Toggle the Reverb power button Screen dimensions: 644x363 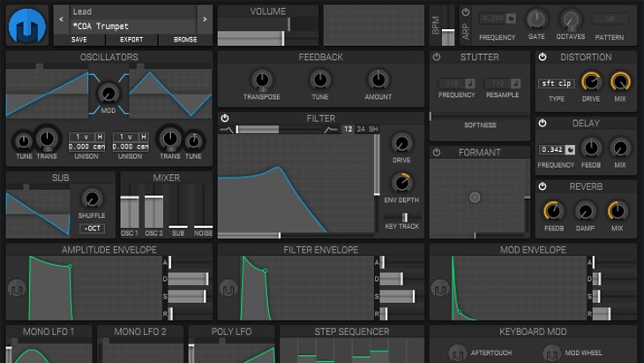coord(543,186)
